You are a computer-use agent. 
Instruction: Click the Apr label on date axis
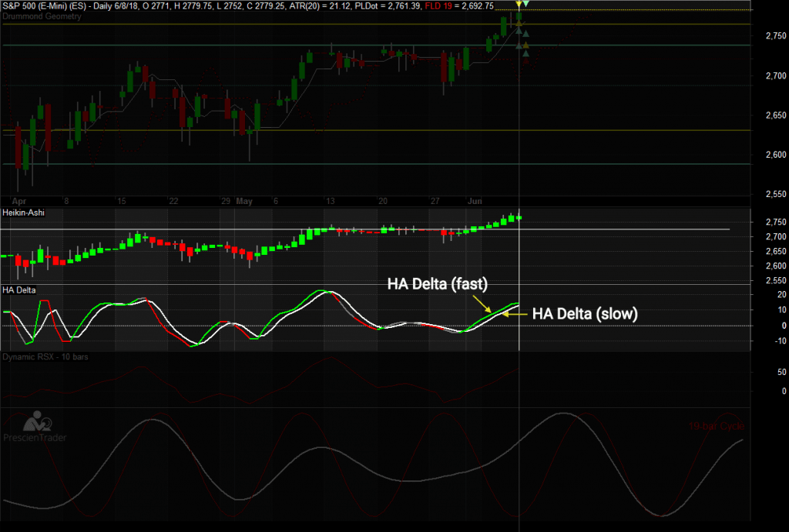(19, 201)
